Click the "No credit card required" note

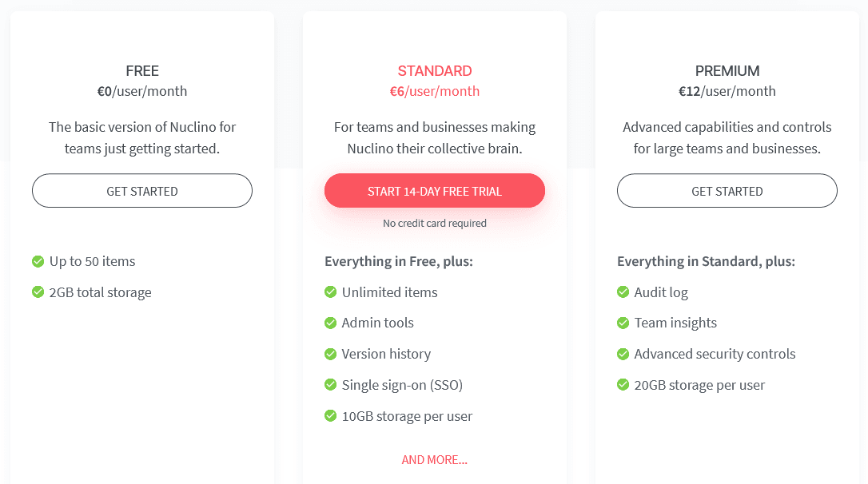(x=435, y=224)
